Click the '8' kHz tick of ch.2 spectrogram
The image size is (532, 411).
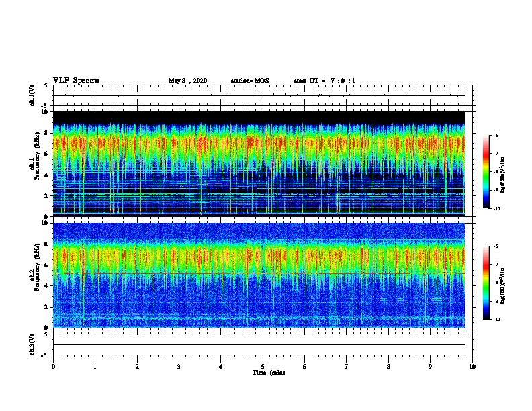pyautogui.click(x=46, y=244)
